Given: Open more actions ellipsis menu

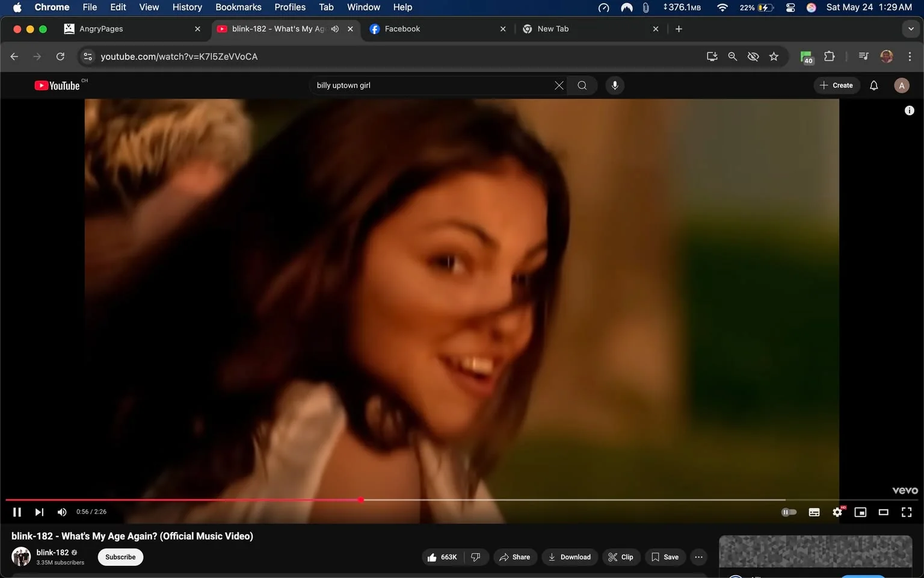Looking at the screenshot, I should tap(698, 557).
